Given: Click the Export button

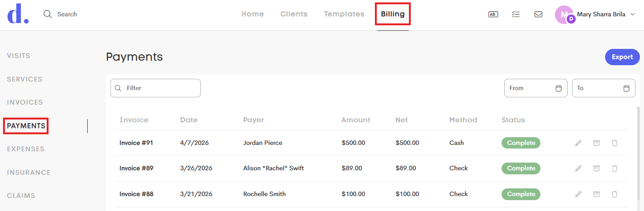Looking at the screenshot, I should tap(622, 57).
